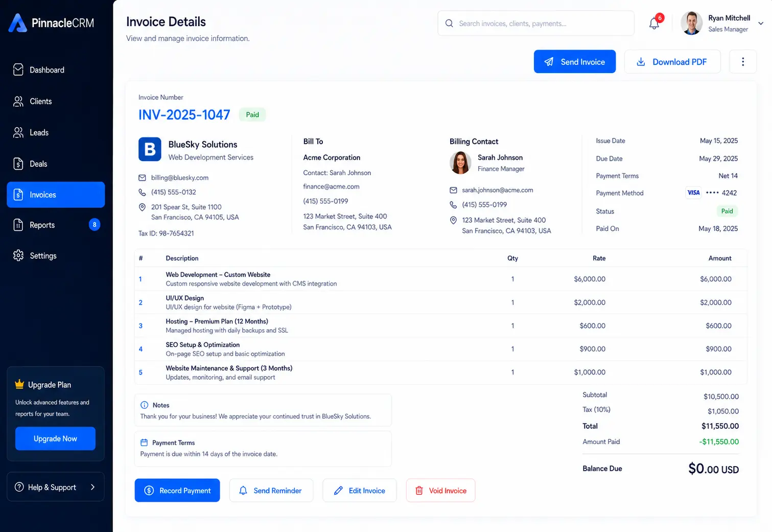Click the $0.00 USD balance due
This screenshot has height=532, width=772.
pos(713,469)
